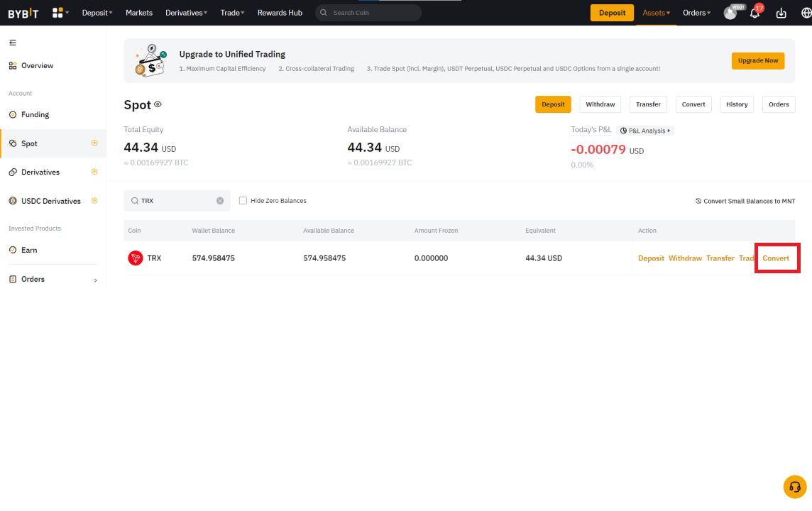Click the Today's P&L label
Viewport: 812px width, 511px height.
click(591, 129)
